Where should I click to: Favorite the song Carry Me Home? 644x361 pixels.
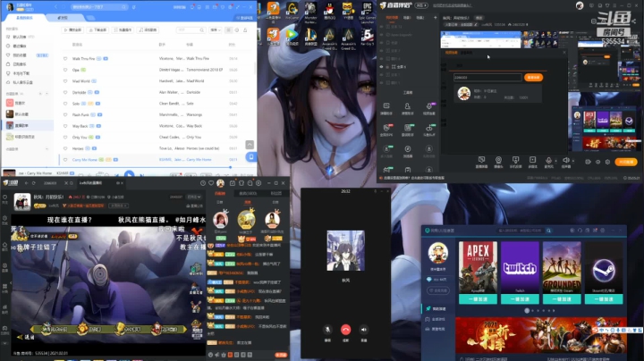click(65, 160)
